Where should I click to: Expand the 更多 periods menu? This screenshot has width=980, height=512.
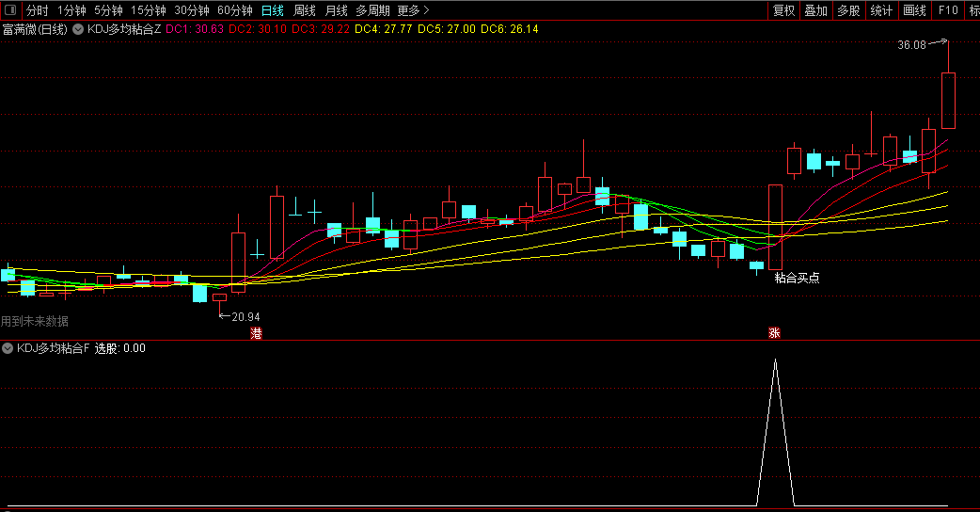click(413, 10)
